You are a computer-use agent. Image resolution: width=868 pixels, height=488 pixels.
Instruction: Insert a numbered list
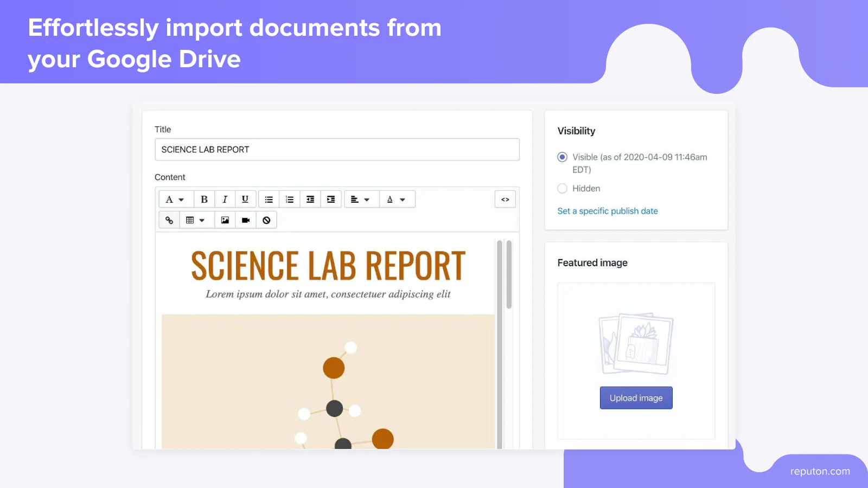(290, 200)
